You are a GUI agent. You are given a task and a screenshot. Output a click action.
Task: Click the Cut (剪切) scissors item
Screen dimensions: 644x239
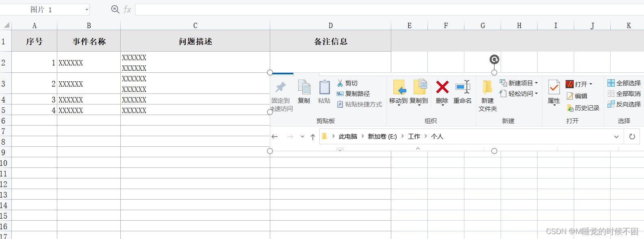pos(347,83)
